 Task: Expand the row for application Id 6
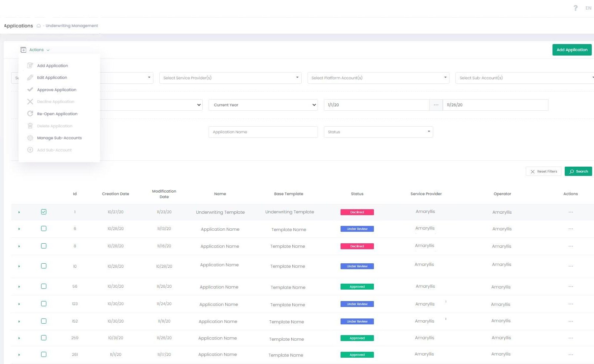(x=19, y=229)
